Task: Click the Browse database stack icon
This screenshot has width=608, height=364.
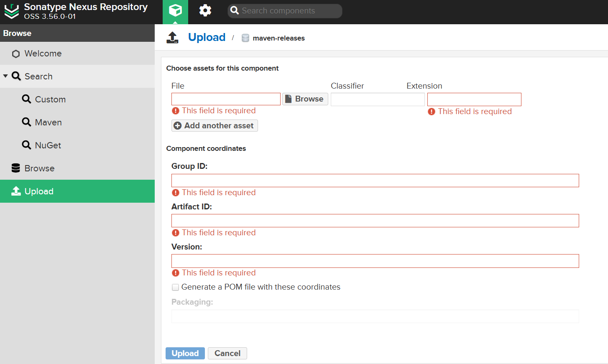Action: click(x=16, y=168)
